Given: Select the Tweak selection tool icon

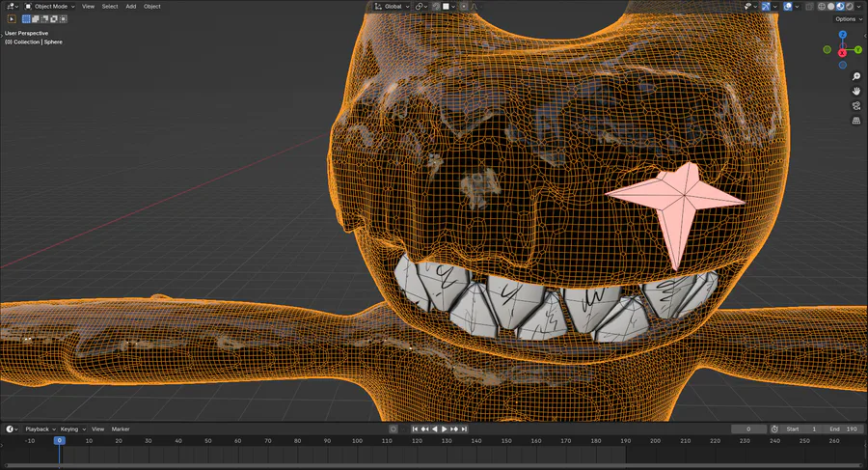Looking at the screenshot, I should click(12, 19).
